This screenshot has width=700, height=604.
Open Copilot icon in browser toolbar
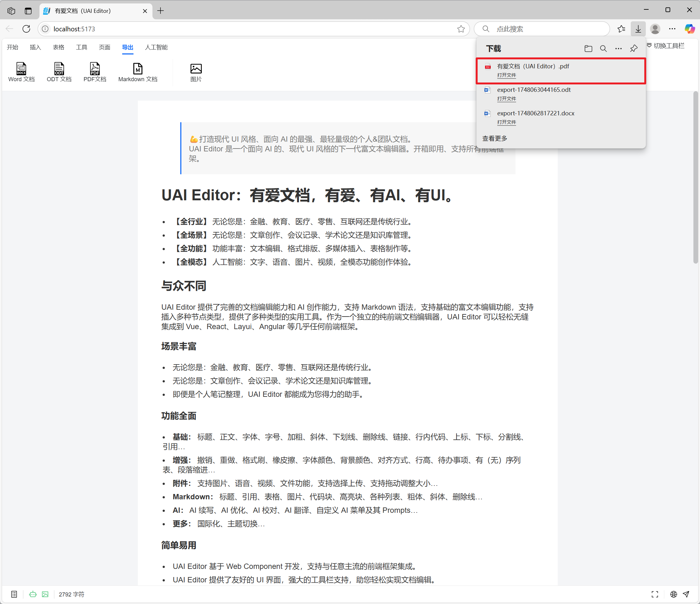689,29
